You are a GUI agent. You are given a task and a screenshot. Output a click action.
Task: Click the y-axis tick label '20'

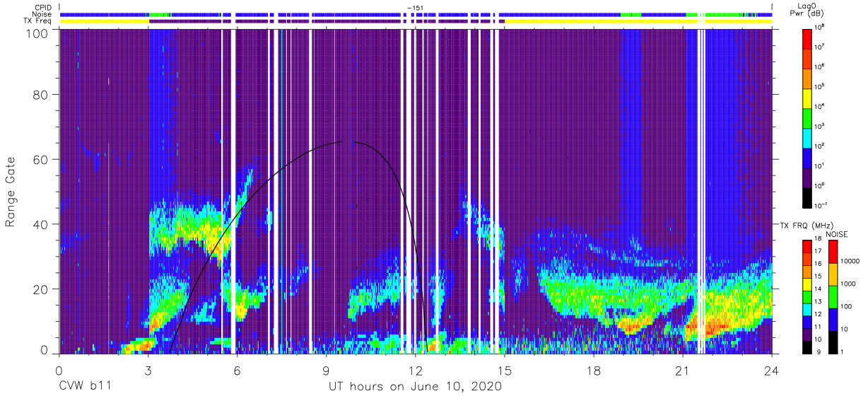(40, 289)
